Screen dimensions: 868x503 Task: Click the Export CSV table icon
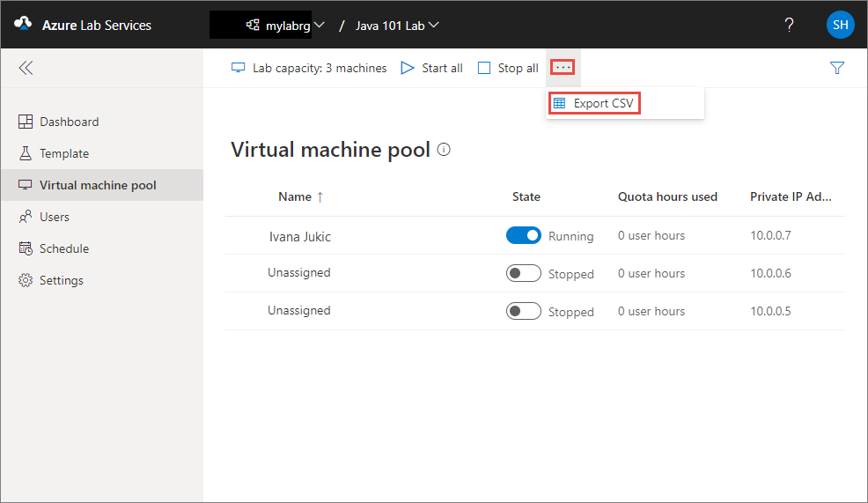point(560,103)
